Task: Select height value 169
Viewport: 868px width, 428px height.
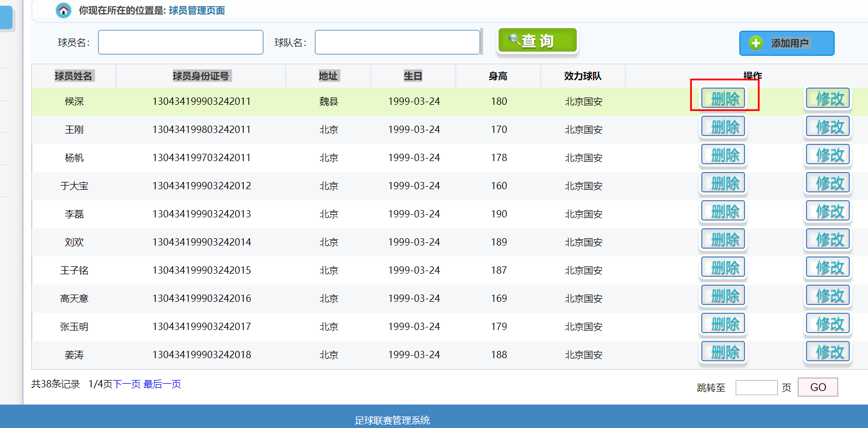Action: [x=499, y=298]
